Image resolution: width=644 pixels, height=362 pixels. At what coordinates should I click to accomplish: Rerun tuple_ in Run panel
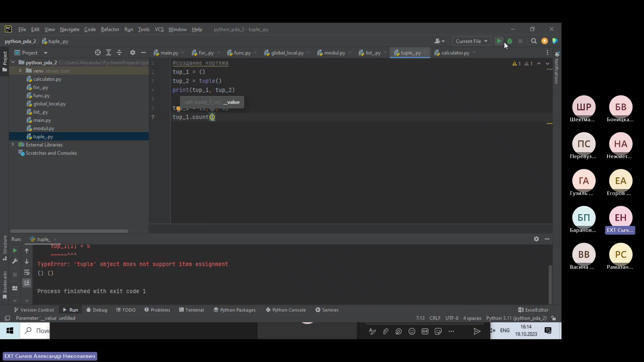point(15,250)
